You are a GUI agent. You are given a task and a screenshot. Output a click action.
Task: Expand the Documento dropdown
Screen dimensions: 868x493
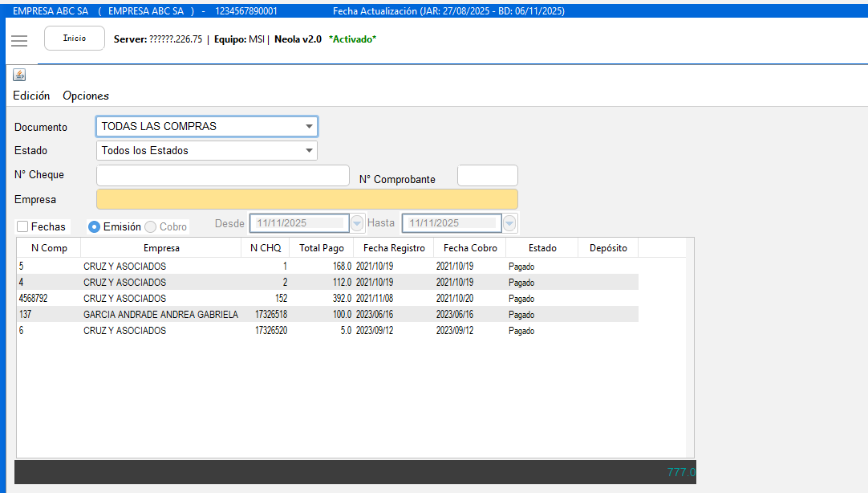coord(309,127)
